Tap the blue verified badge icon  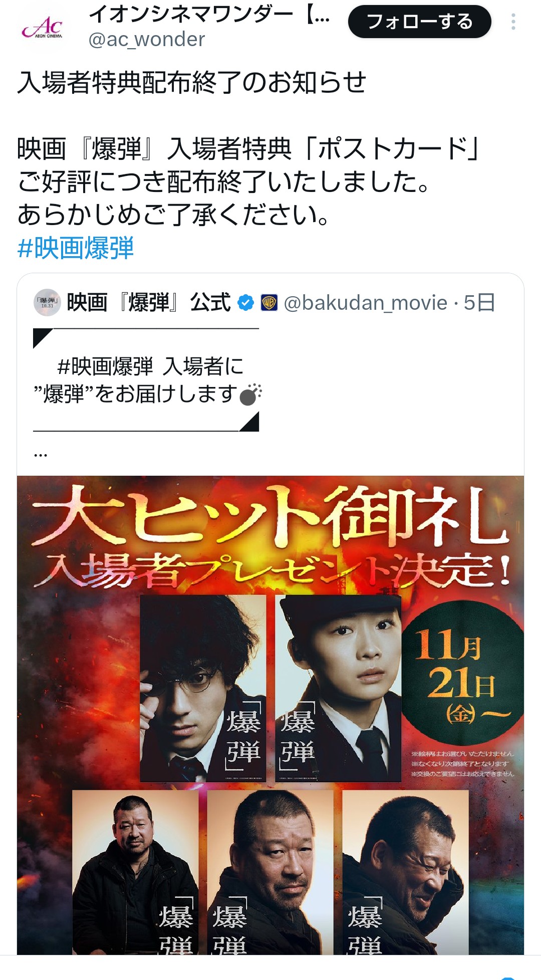(245, 303)
